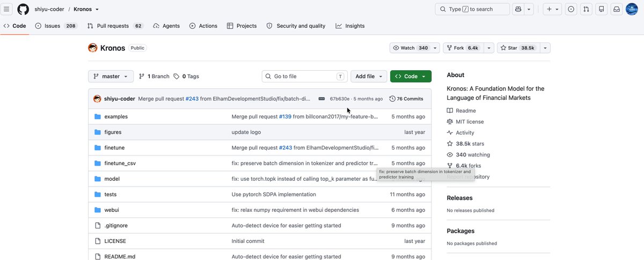Open the Projects tab

click(241, 26)
